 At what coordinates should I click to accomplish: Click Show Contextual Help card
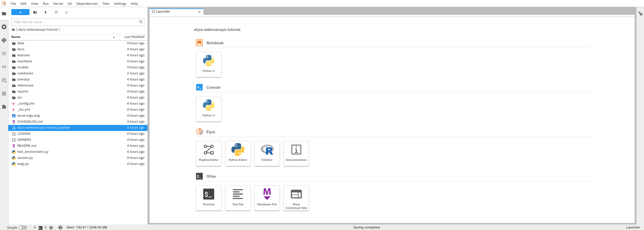pos(296,198)
